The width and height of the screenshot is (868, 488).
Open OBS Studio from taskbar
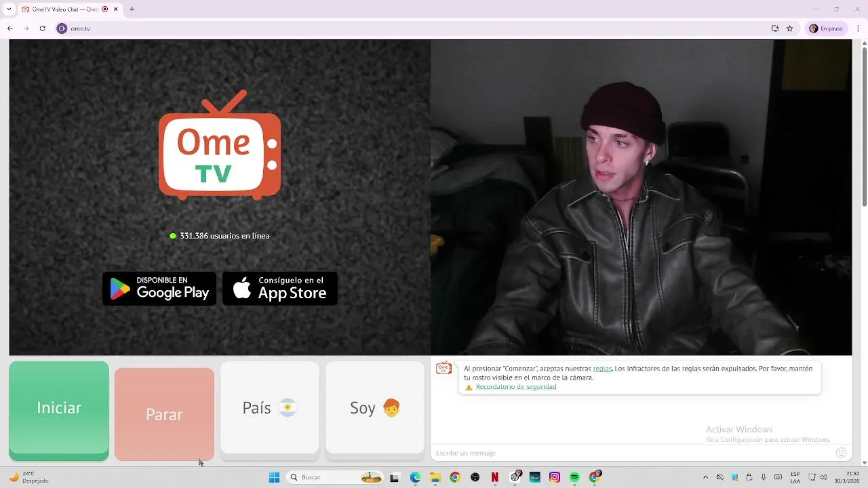(x=475, y=477)
